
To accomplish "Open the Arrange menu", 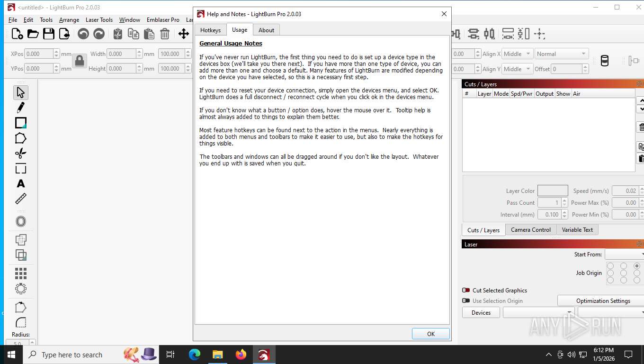I will [x=69, y=19].
